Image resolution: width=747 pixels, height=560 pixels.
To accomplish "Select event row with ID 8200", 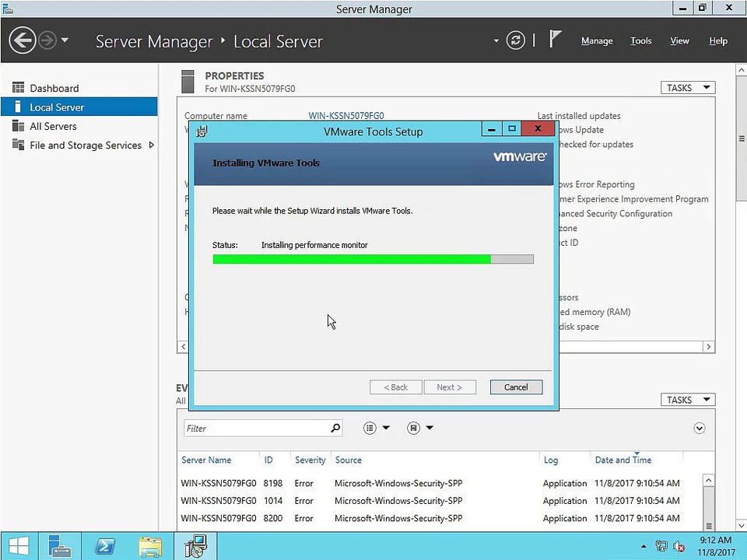I will pos(440,519).
